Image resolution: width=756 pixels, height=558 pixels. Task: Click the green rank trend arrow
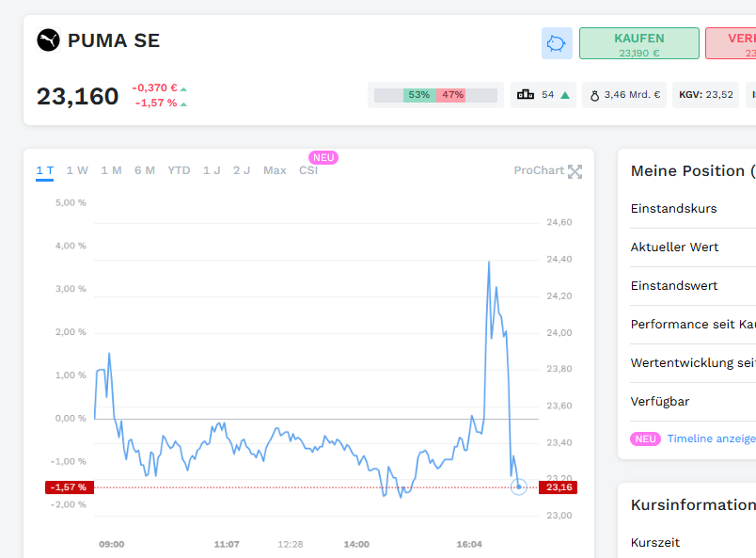tap(565, 95)
